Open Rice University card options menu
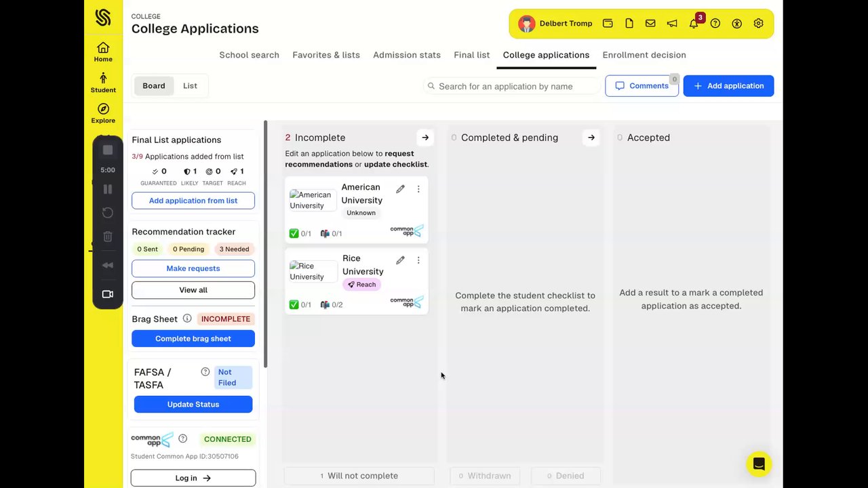868x488 pixels. tap(418, 260)
